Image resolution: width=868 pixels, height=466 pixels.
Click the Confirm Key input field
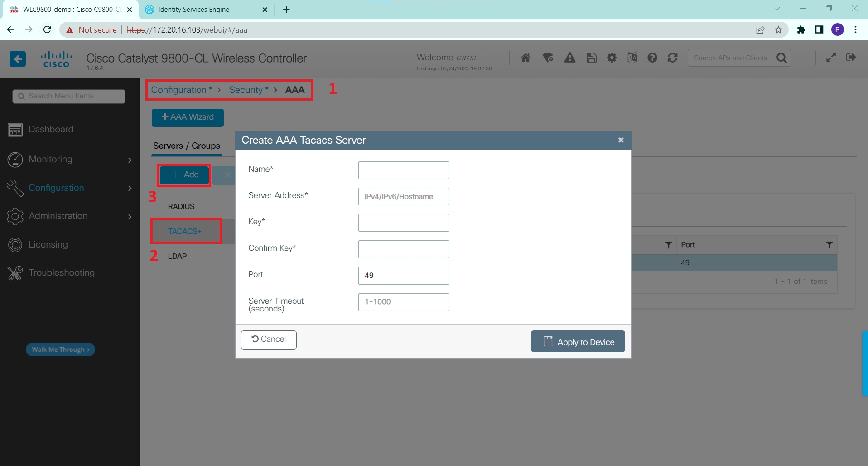point(404,249)
